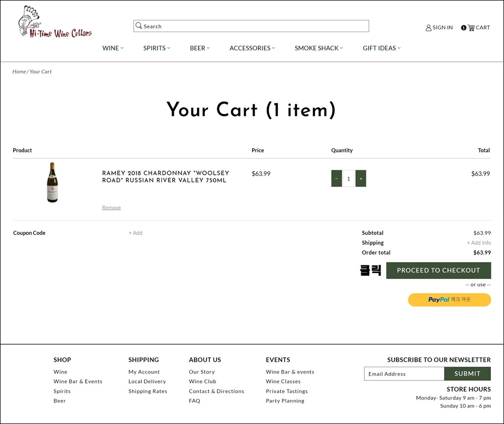504x424 pixels.
Task: Focus the Search text field
Action: click(x=251, y=26)
